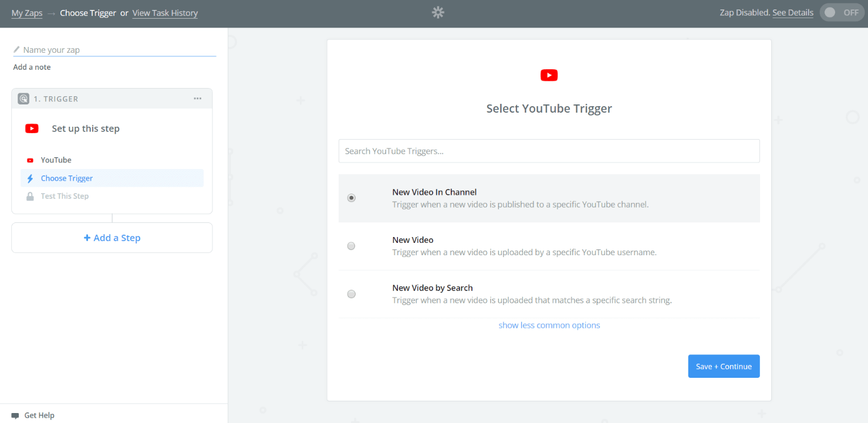Screen dimensions: 868x423
Task: Click the Zapier logo in the top bar
Action: [437, 12]
